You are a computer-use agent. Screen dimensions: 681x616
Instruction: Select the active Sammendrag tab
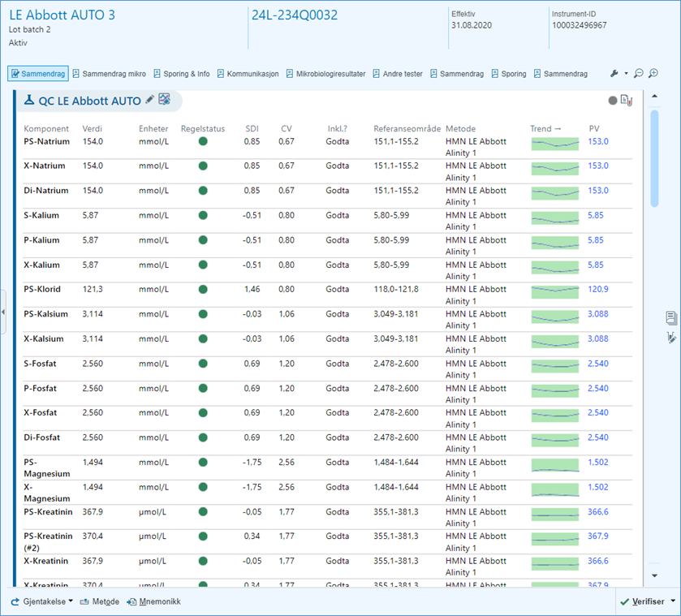tap(38, 74)
